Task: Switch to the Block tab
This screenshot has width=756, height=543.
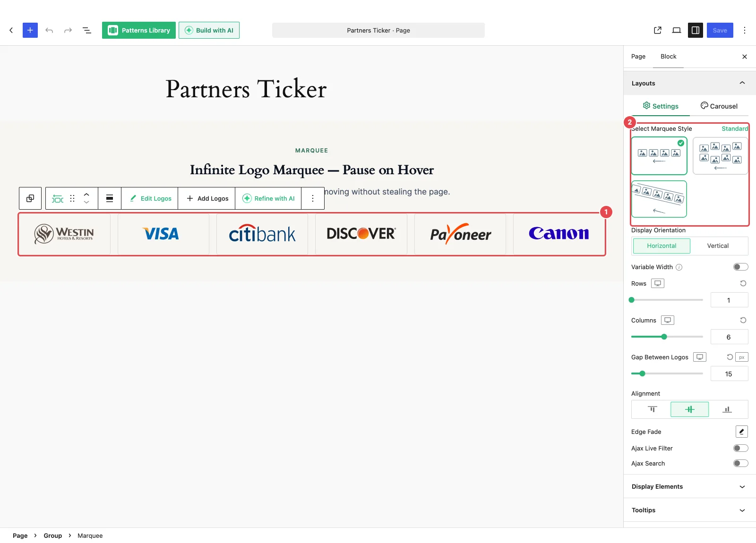Action: [x=669, y=57]
